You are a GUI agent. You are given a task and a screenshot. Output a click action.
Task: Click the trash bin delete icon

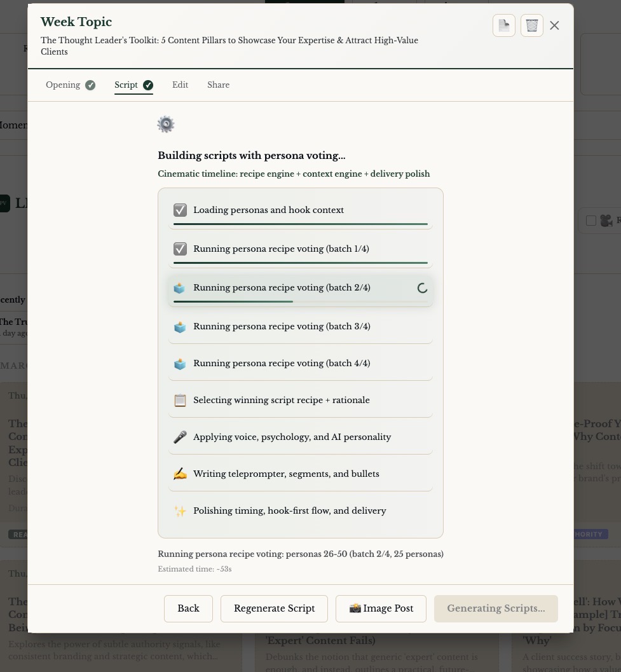point(531,25)
